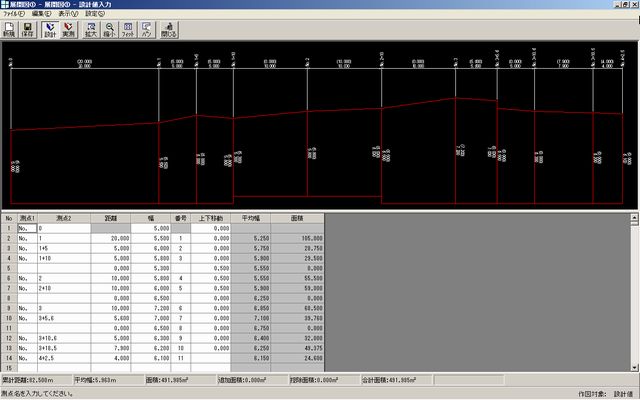
Task: Select the 設計 (Design) mode icon
Action: [50, 30]
